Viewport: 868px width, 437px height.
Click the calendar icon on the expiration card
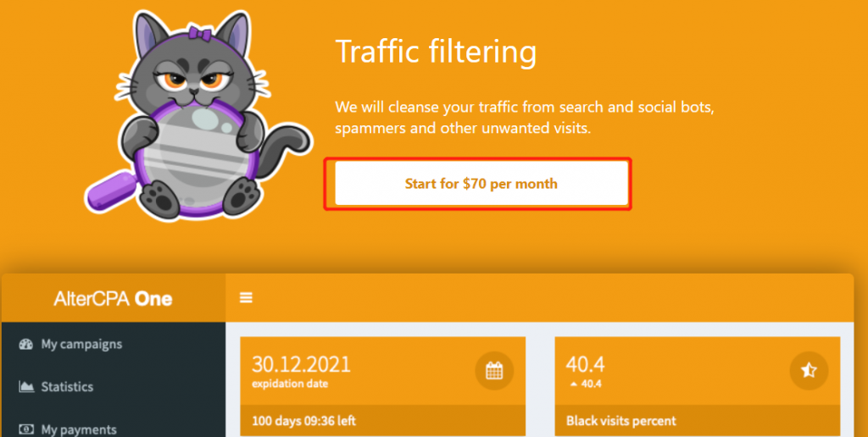(x=494, y=371)
